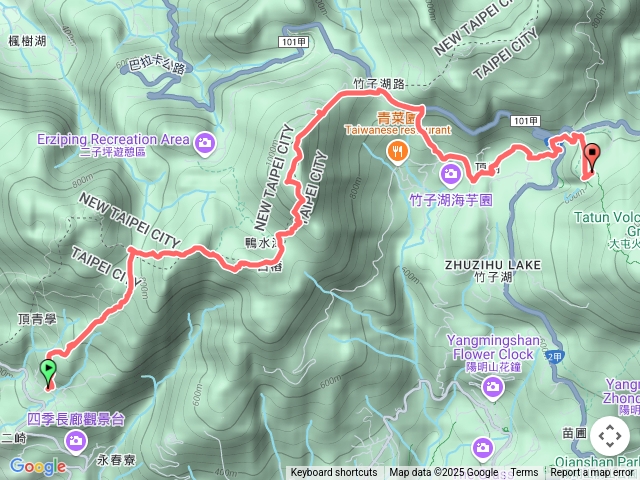Click the Erziping Recreation Area label
This screenshot has width=640, height=480.
point(113,140)
